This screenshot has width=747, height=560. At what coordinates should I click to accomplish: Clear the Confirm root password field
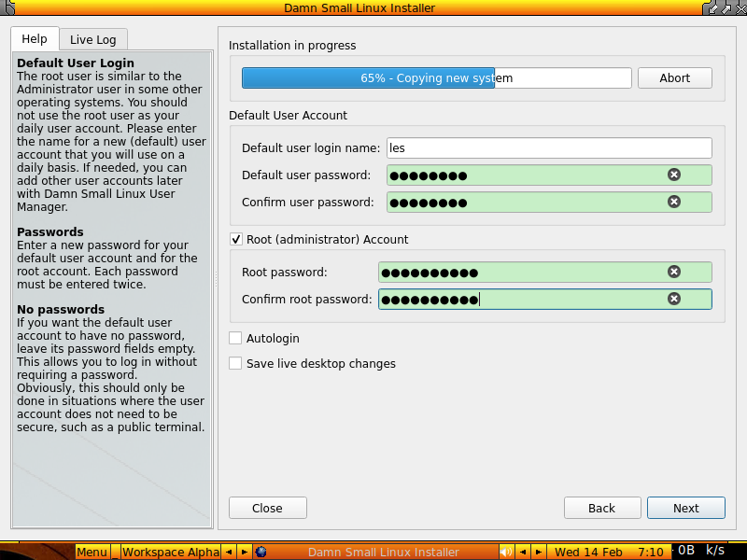pos(674,299)
